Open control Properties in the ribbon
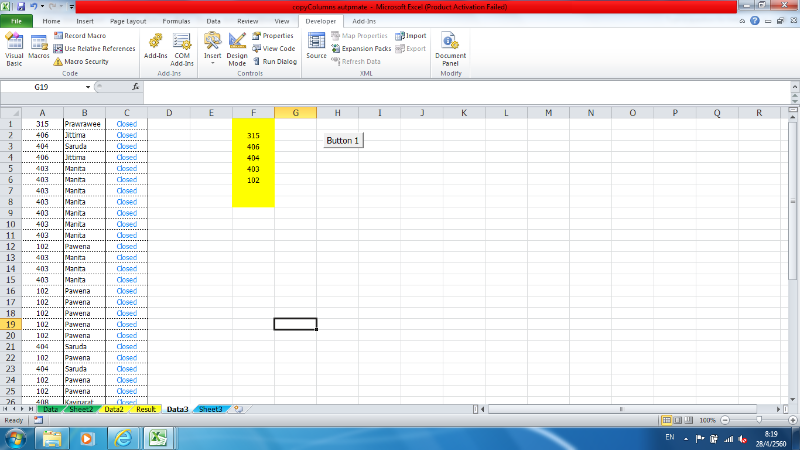 pyautogui.click(x=272, y=35)
